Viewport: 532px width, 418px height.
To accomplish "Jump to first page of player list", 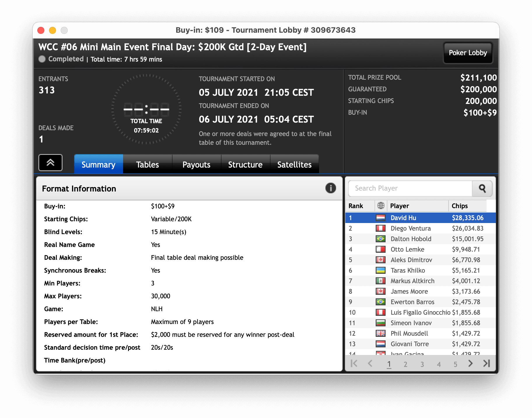I will tap(354, 363).
